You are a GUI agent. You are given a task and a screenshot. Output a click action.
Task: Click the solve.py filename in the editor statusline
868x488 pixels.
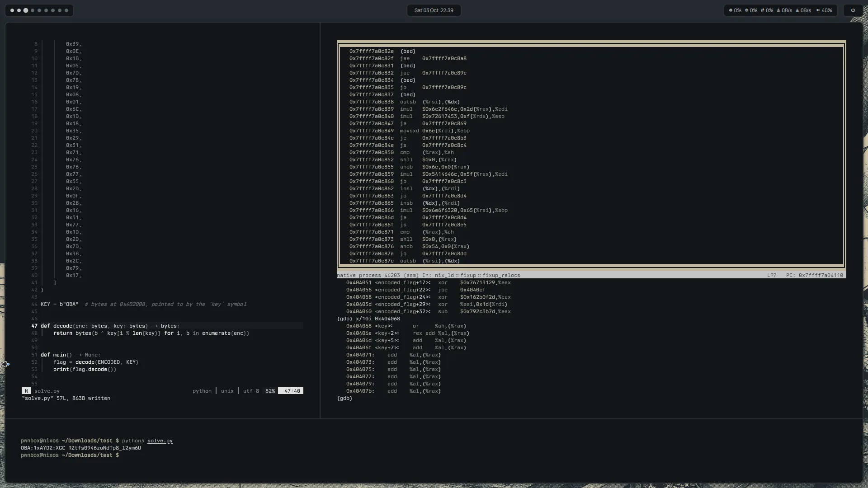point(47,391)
